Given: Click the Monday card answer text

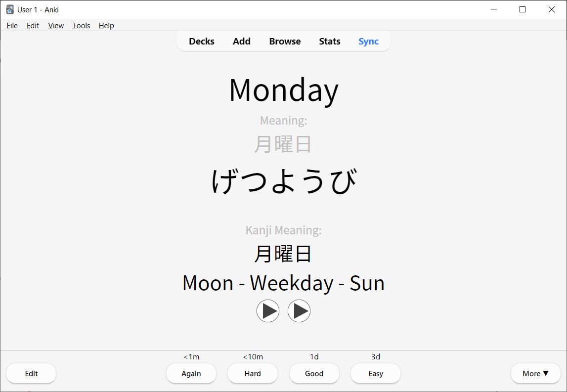Looking at the screenshot, I should [283, 90].
